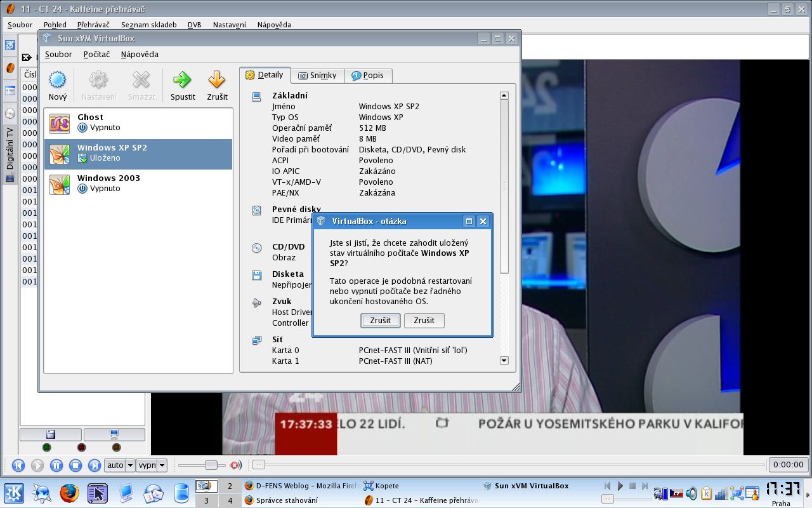Click the Kaffeine previous track button
Screen dimensions: 812x508
(x=18, y=465)
